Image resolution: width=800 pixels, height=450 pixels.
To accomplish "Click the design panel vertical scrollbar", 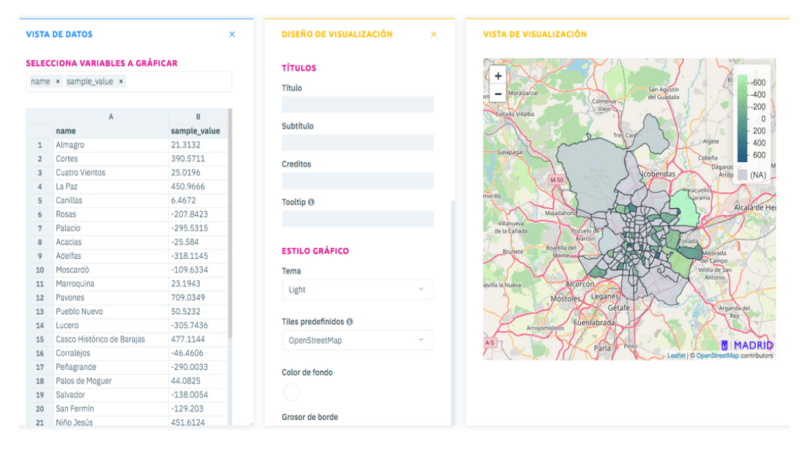I will coord(453,311).
